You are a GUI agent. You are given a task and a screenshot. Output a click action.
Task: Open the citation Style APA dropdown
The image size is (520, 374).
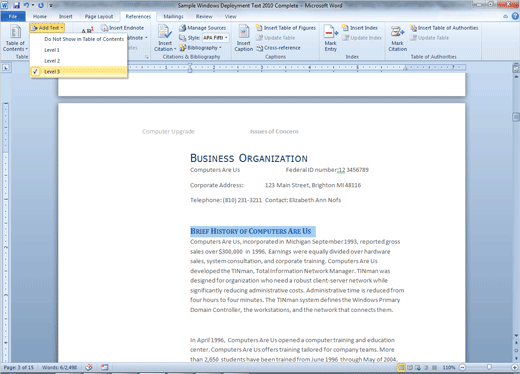point(215,38)
